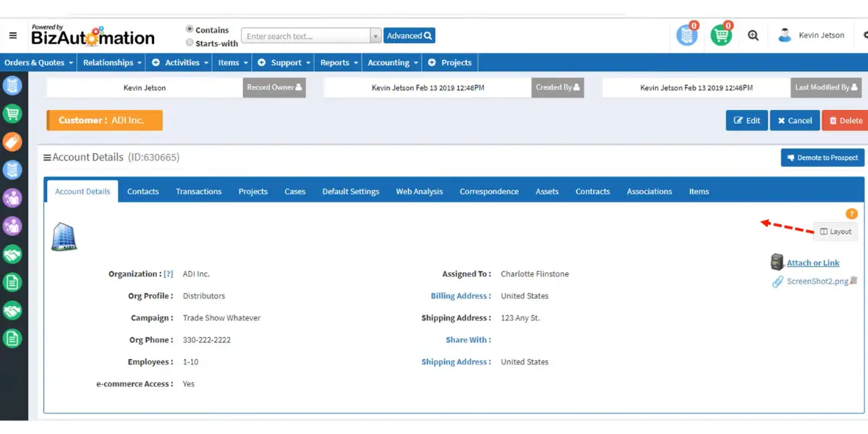Open the header building icon with zero badge

pos(687,35)
